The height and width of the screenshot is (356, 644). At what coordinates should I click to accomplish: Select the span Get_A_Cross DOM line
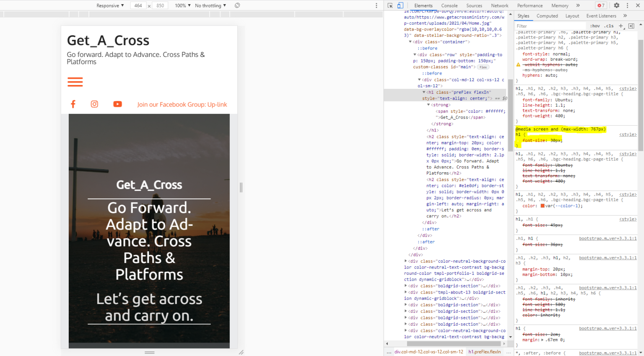pos(470,114)
